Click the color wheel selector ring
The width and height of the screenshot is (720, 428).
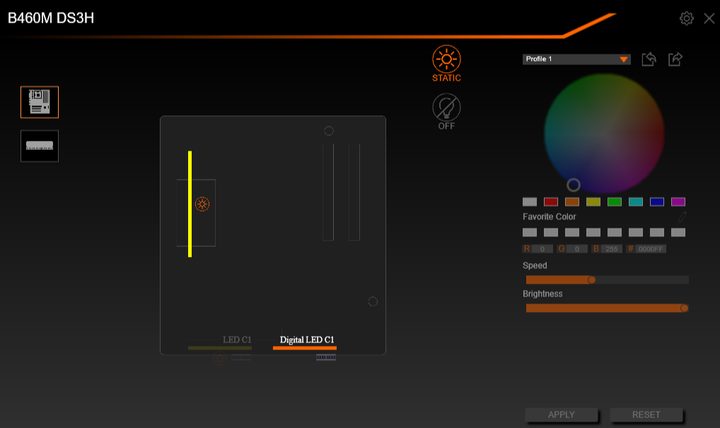573,185
